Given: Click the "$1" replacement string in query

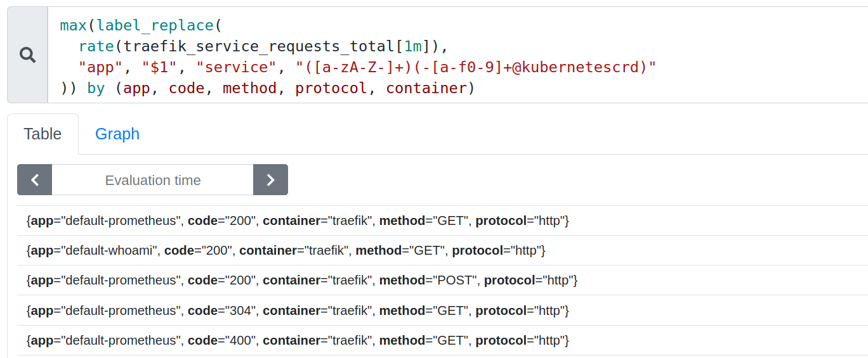Looking at the screenshot, I should tap(160, 67).
